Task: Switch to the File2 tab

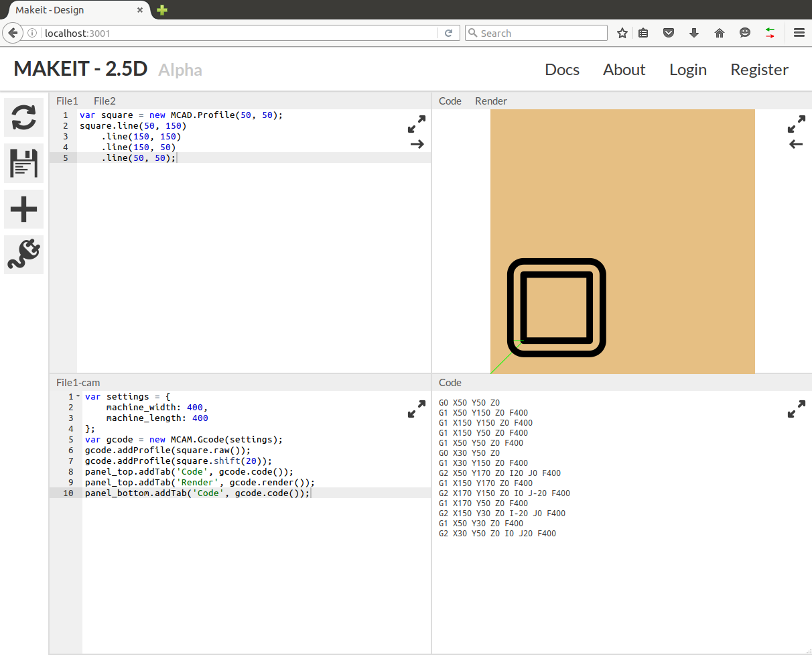Action: coord(105,101)
